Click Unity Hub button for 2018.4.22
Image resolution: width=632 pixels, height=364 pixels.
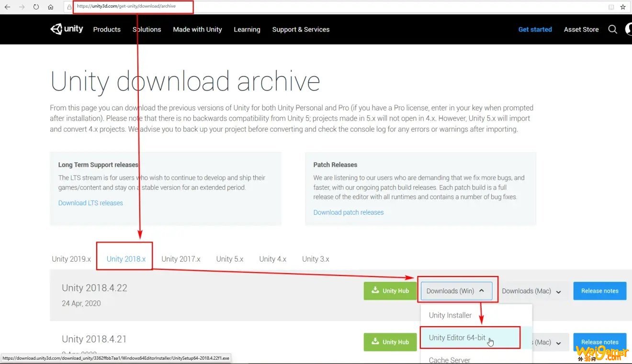tap(390, 291)
